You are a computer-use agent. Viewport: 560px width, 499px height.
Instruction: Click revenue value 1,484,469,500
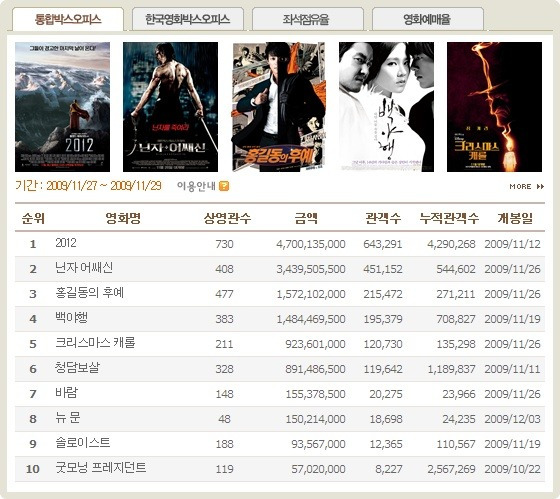pyautogui.click(x=311, y=319)
